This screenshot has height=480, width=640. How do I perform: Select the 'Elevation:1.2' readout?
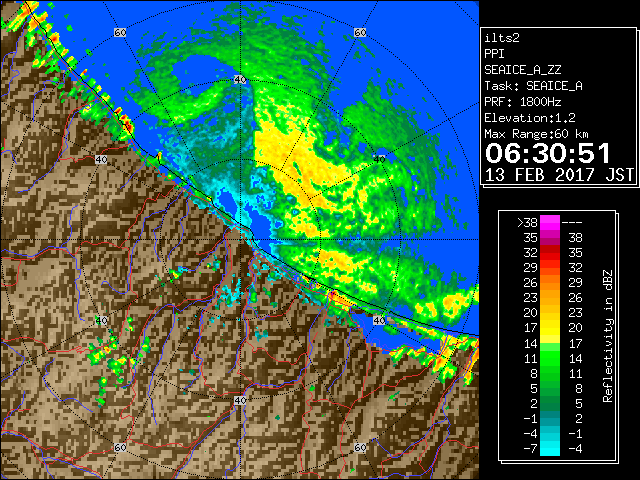[530, 118]
